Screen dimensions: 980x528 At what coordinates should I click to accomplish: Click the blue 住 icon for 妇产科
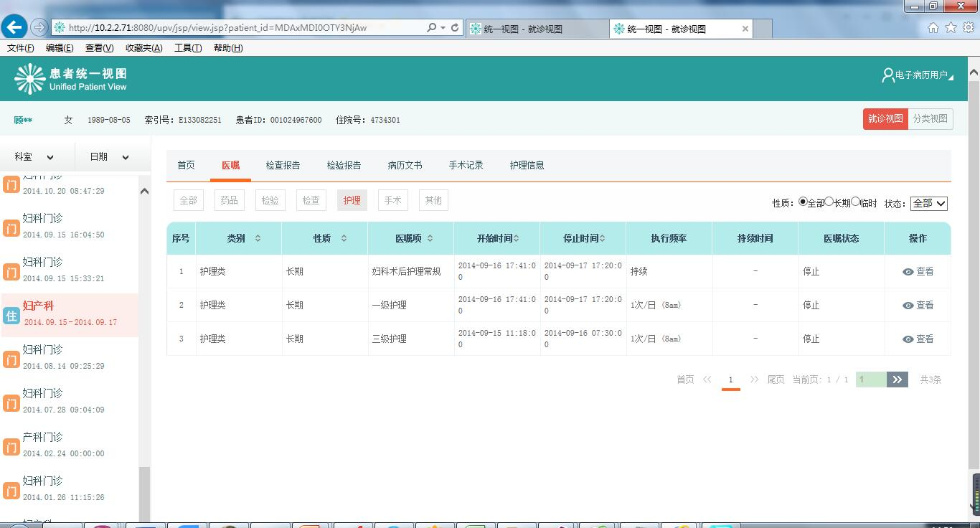pos(11,316)
